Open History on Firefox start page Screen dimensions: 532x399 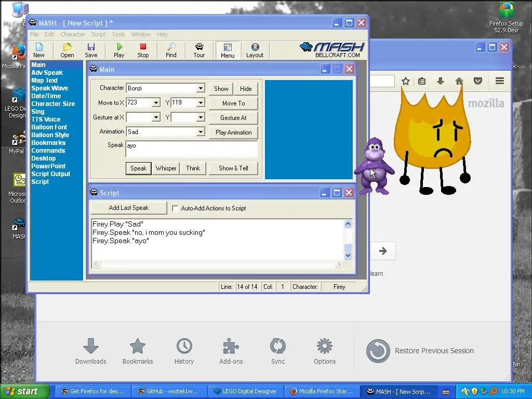point(184,351)
